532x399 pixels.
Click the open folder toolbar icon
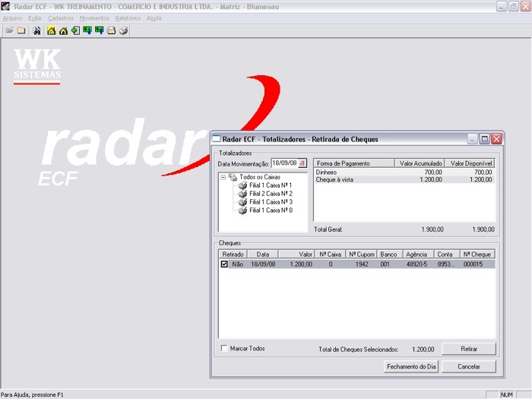(x=9, y=31)
